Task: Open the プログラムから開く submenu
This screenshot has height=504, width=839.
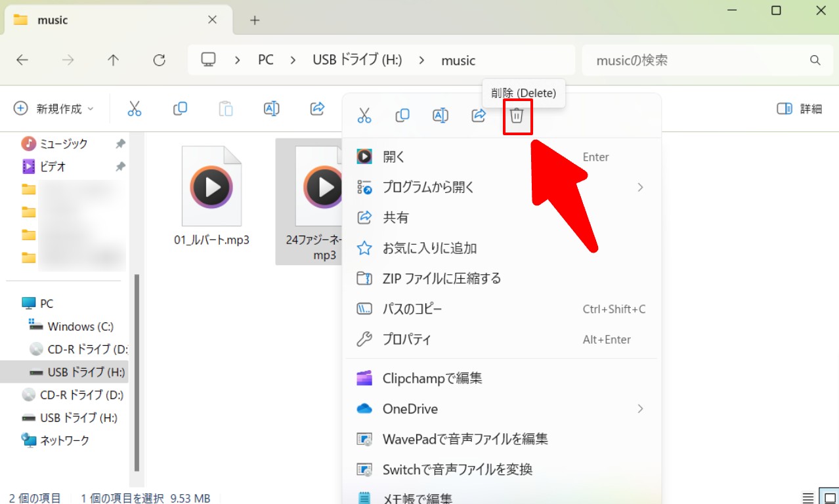Action: click(502, 187)
